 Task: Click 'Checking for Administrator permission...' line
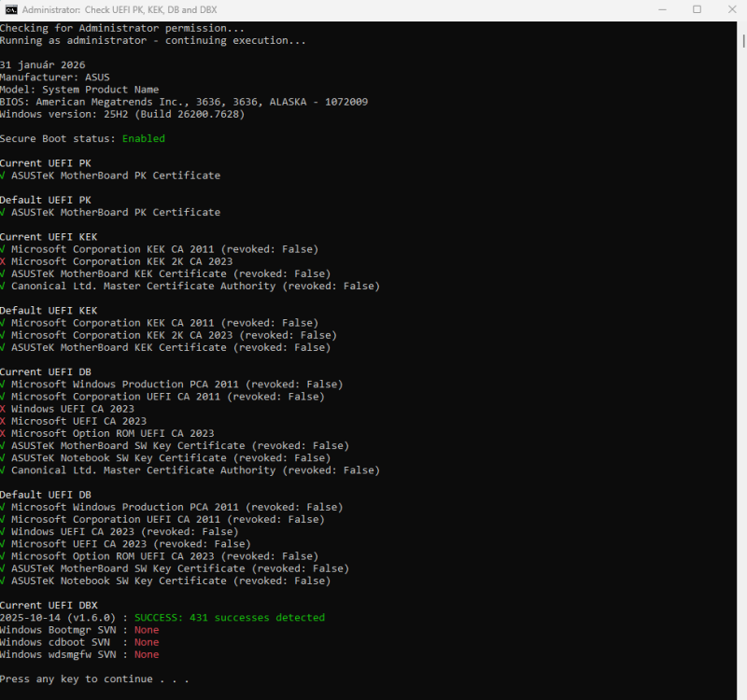tap(122, 28)
